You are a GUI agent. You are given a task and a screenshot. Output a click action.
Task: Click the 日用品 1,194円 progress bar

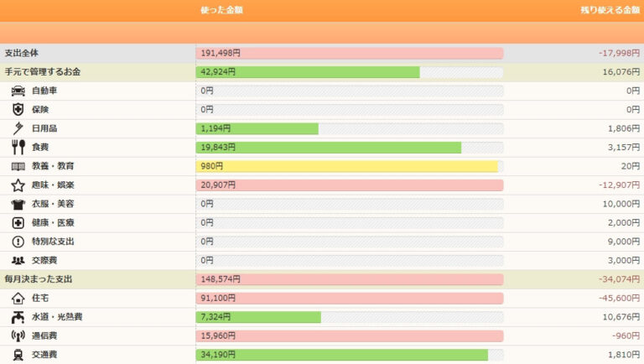click(x=257, y=128)
